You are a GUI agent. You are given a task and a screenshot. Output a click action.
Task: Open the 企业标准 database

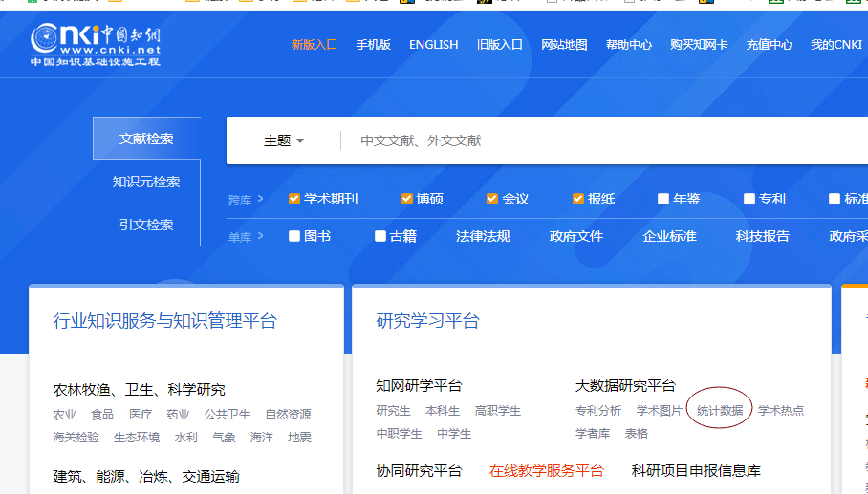[669, 236]
